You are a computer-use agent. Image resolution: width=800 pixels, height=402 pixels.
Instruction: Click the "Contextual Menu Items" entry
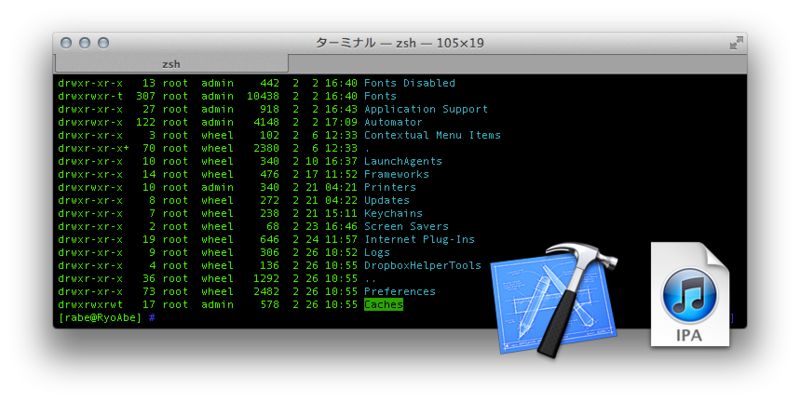(x=432, y=135)
